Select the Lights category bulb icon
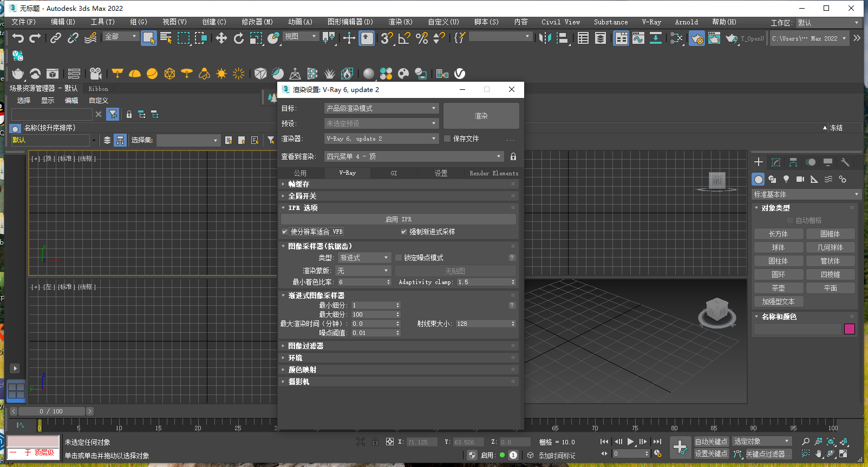Viewport: 868px width, 467px height. [x=786, y=179]
